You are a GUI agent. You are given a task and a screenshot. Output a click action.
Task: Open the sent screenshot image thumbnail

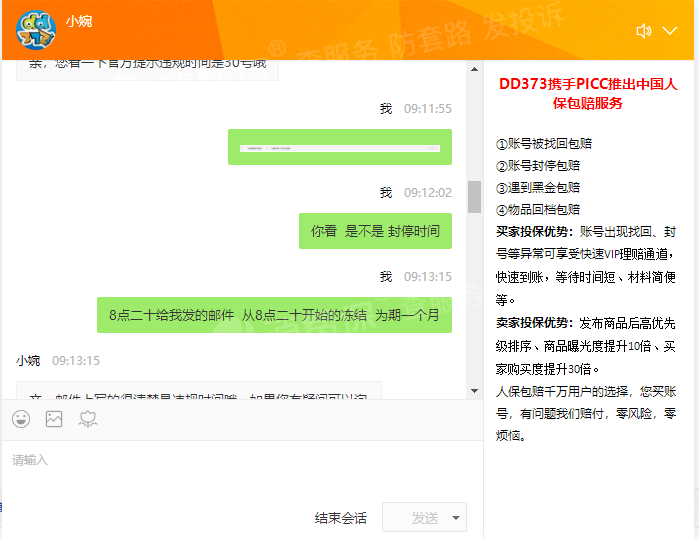340,147
